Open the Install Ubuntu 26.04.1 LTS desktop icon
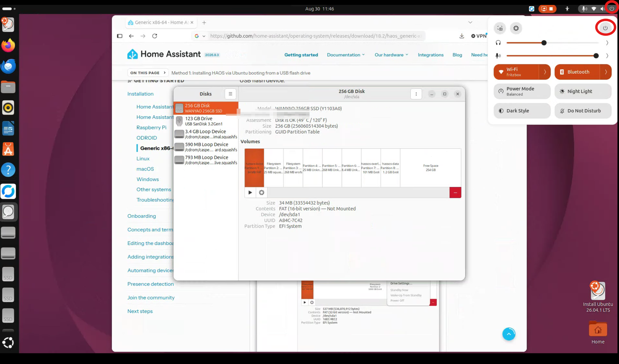Screen dimensions: 619x364 pyautogui.click(x=598, y=297)
